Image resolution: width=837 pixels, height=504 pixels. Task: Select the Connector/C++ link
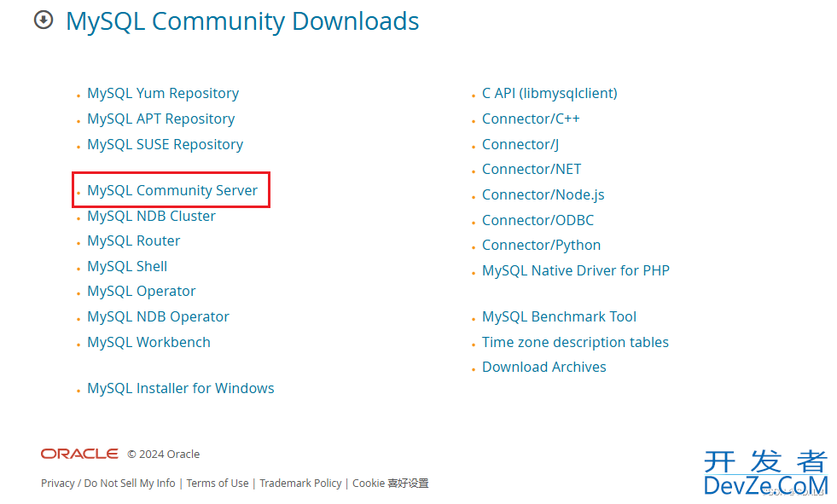click(531, 119)
